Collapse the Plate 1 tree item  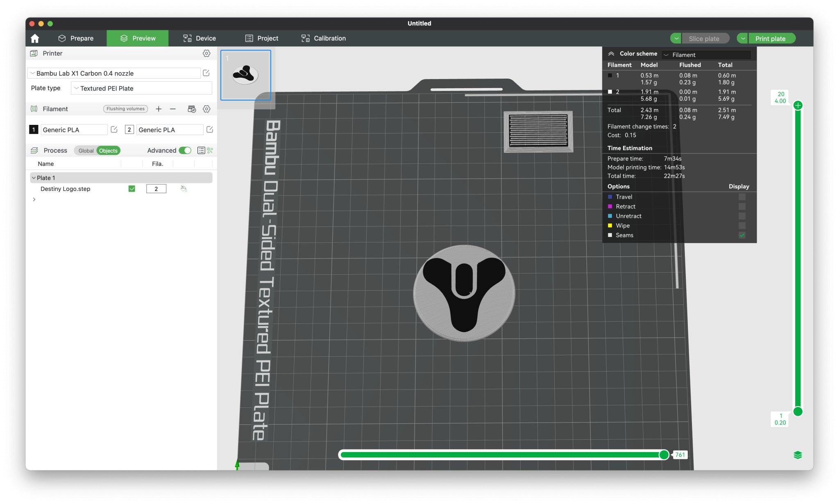(34, 178)
